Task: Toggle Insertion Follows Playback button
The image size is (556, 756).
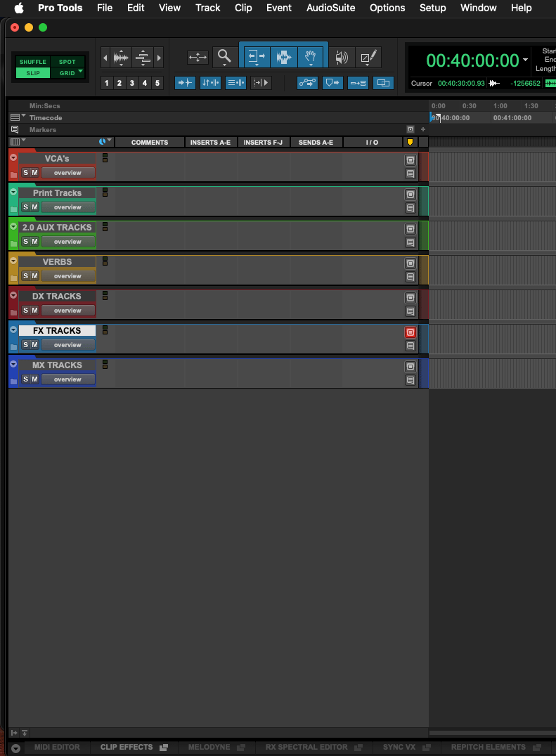Action: pyautogui.click(x=261, y=83)
